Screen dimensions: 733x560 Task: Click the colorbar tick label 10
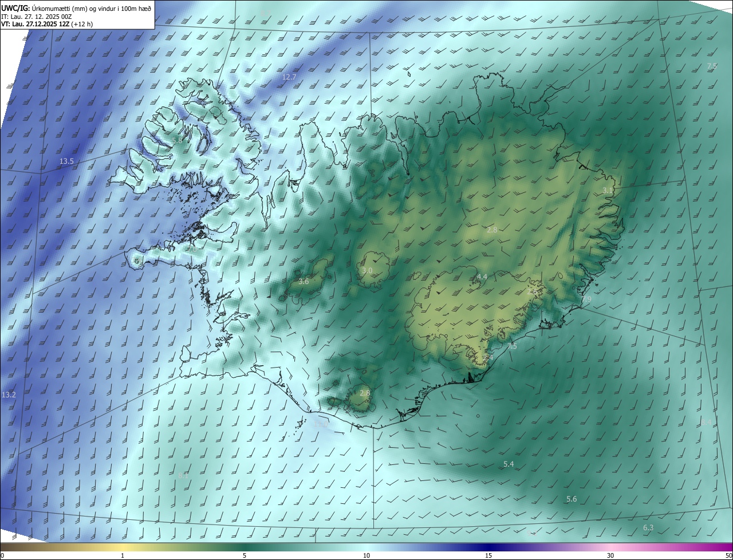click(x=366, y=555)
